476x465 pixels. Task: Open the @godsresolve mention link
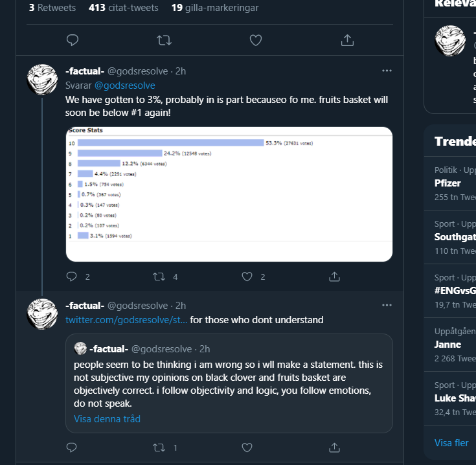(x=125, y=85)
